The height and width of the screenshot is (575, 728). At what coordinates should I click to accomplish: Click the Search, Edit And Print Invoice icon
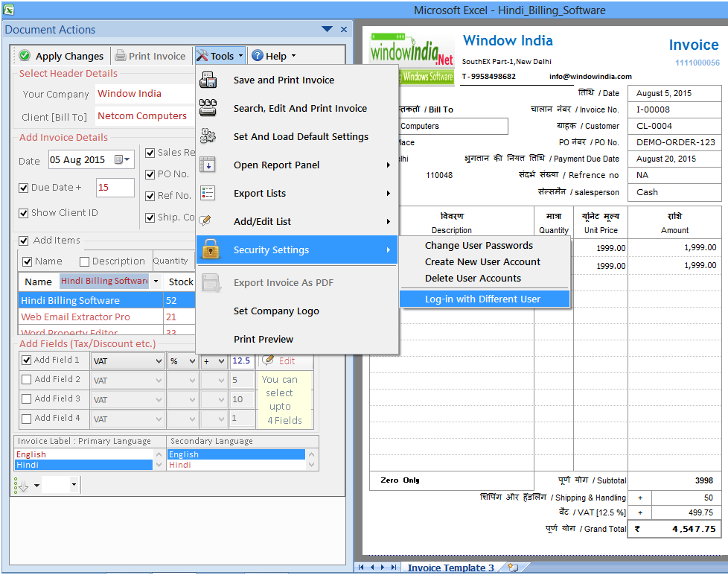pyautogui.click(x=208, y=108)
